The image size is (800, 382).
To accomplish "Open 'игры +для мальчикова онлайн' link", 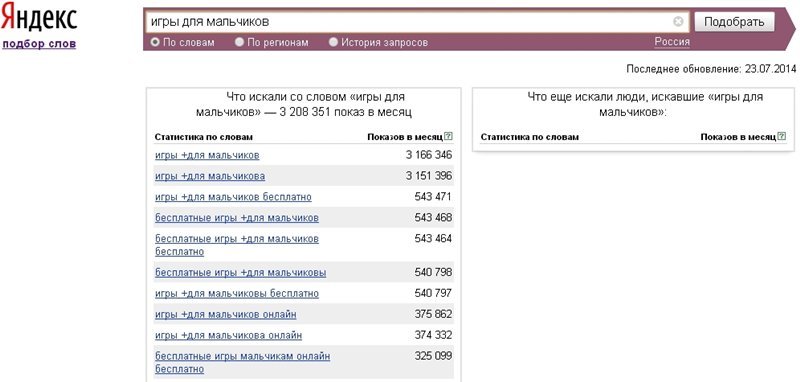I will point(229,336).
